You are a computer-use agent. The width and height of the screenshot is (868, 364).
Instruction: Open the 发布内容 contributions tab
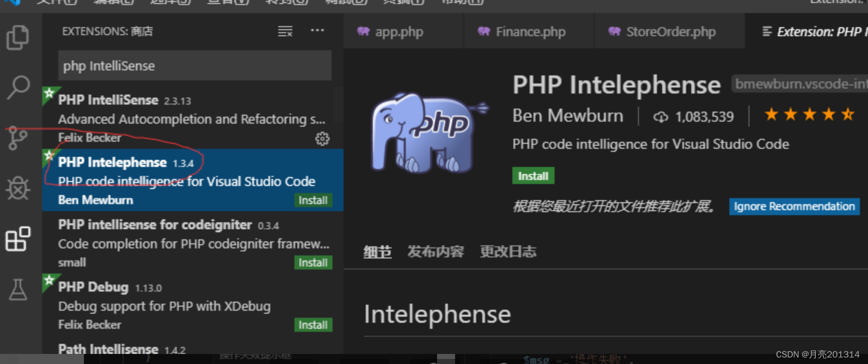coord(436,251)
